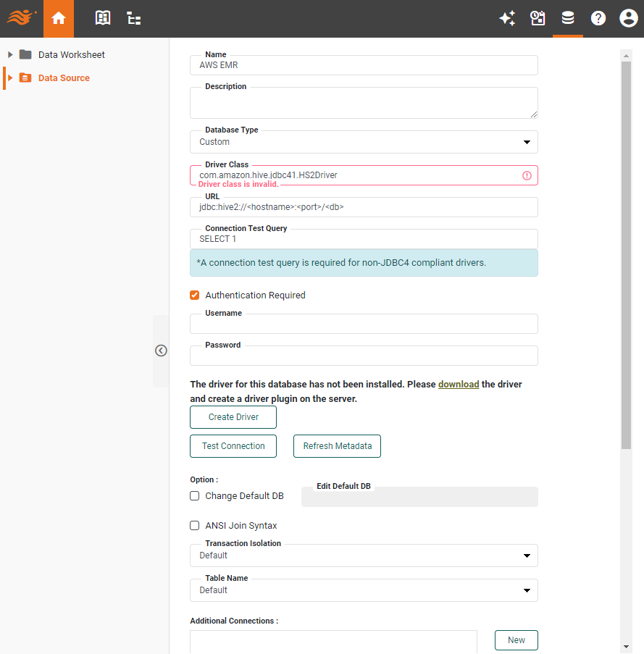Viewport: 644px width, 654px height.
Task: Enable the Change Default DB option
Action: (194, 495)
